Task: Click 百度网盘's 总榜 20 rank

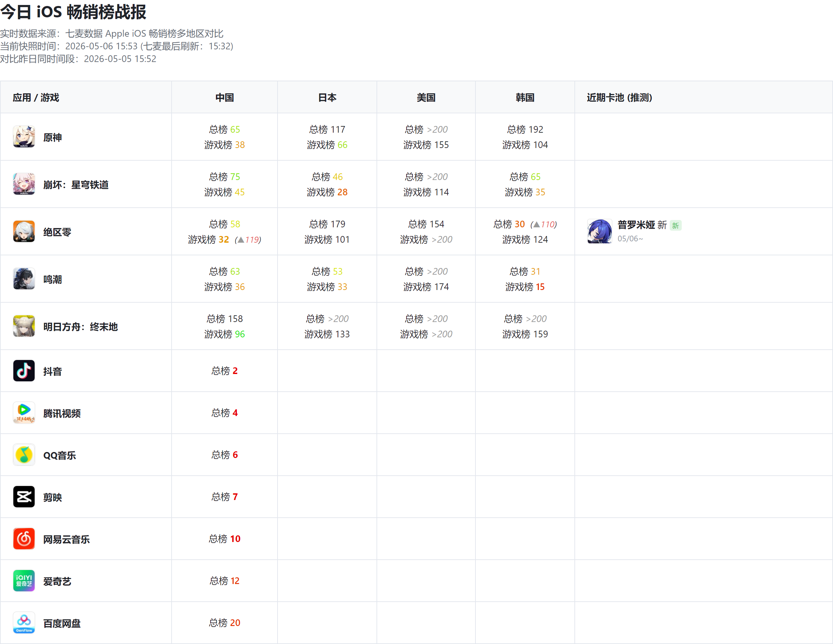Action: (225, 622)
